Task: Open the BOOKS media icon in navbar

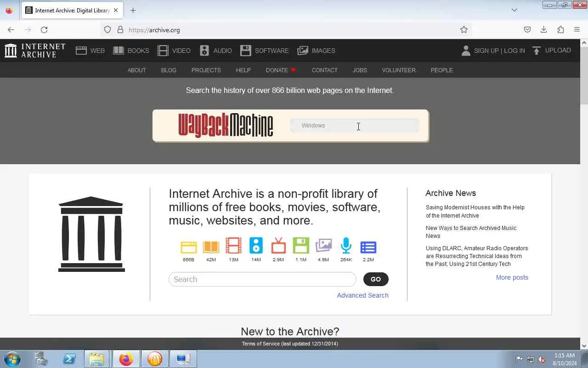Action: pos(119,51)
